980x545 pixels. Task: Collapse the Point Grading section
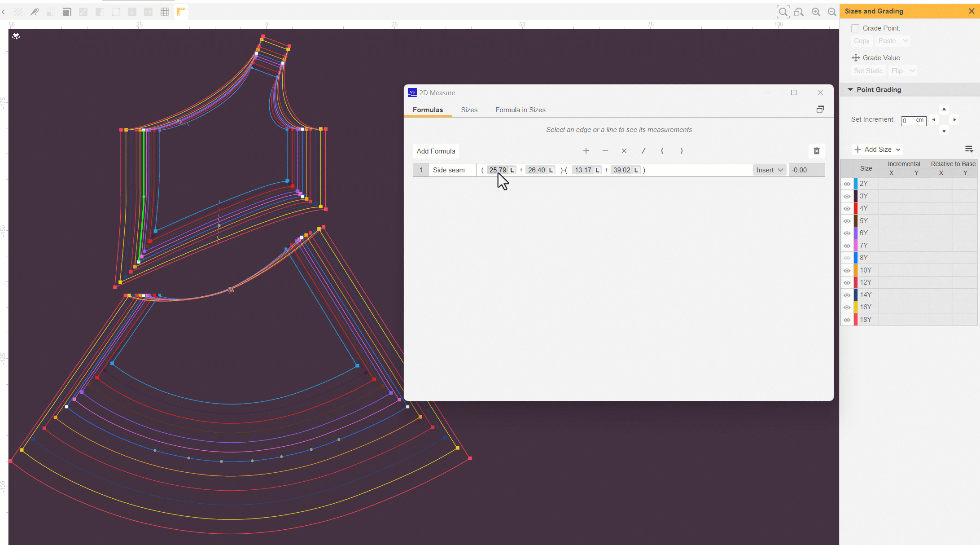click(x=850, y=90)
